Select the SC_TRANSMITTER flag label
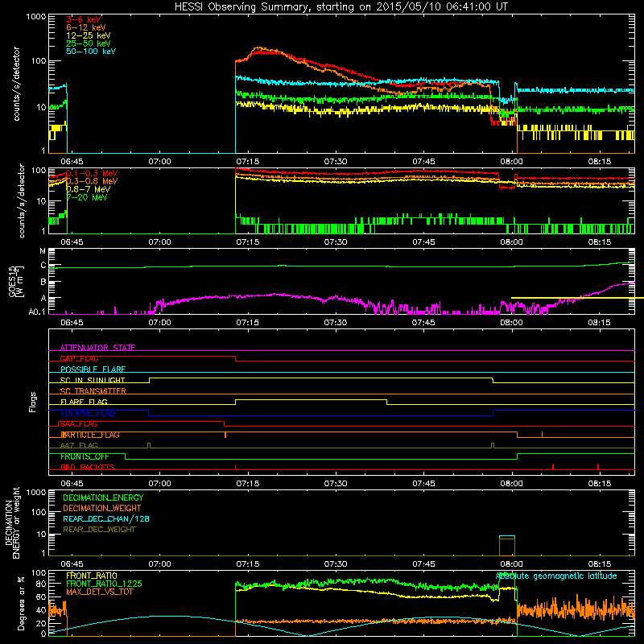 93,391
